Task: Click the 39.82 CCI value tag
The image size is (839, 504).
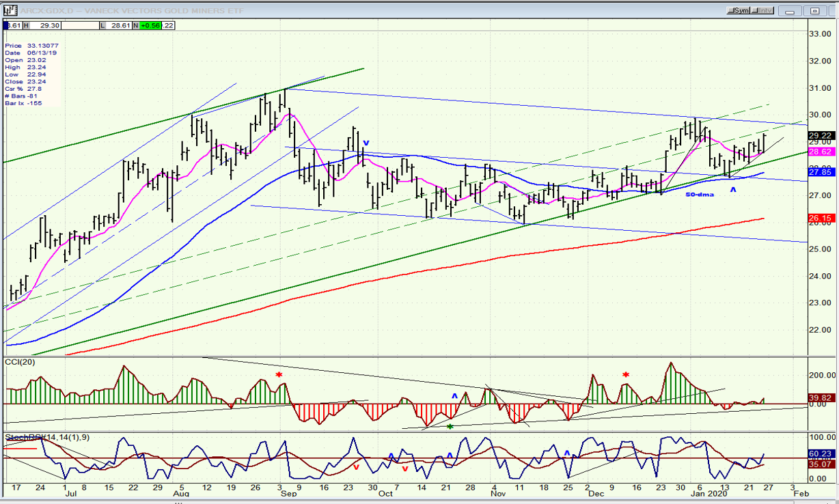Action: coord(820,397)
